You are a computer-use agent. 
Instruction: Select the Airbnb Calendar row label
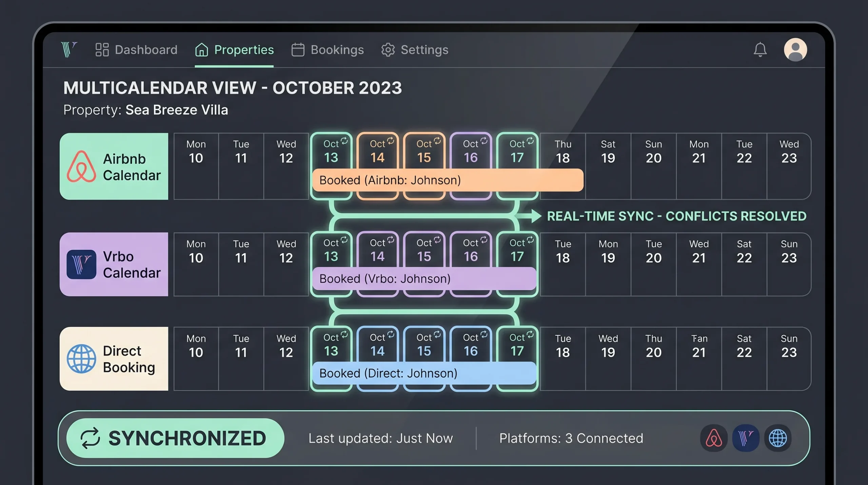(114, 166)
